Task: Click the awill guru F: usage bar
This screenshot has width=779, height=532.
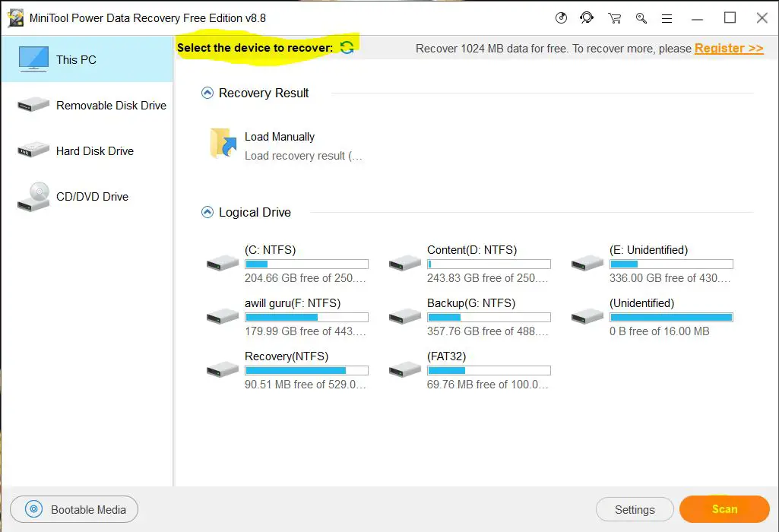Action: coord(306,317)
